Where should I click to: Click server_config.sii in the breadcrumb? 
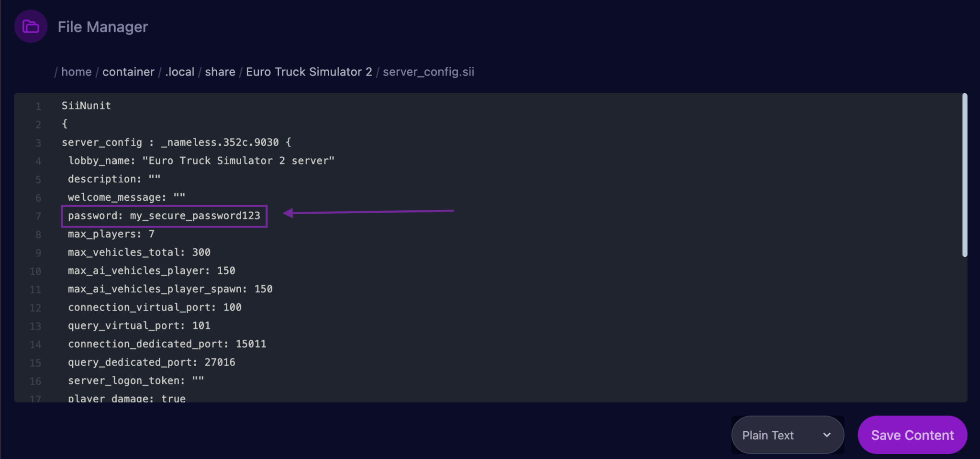coord(427,72)
